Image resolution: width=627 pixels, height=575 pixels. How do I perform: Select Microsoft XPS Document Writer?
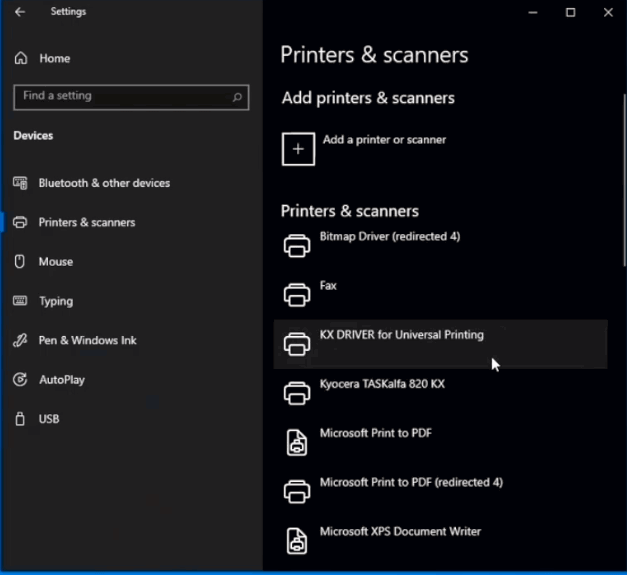[441, 541]
